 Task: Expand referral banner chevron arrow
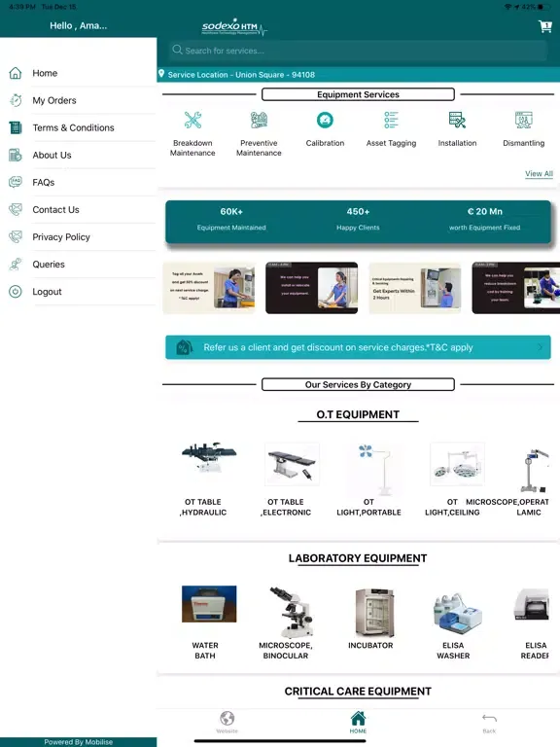pos(540,347)
